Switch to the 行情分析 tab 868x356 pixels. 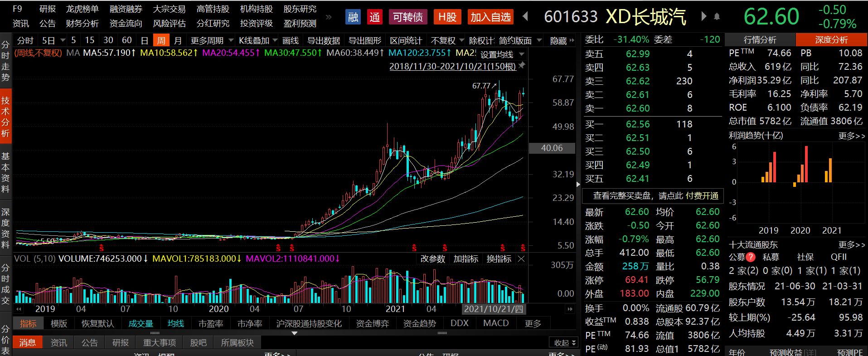[760, 40]
